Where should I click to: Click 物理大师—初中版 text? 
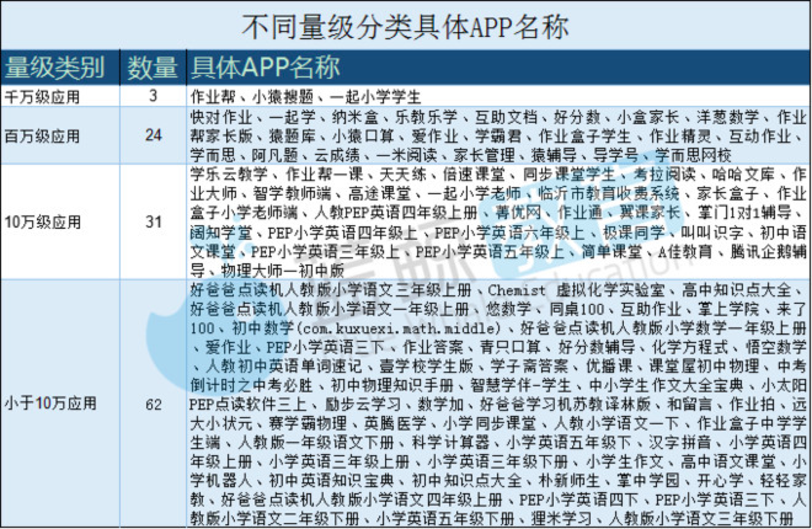tap(283, 271)
